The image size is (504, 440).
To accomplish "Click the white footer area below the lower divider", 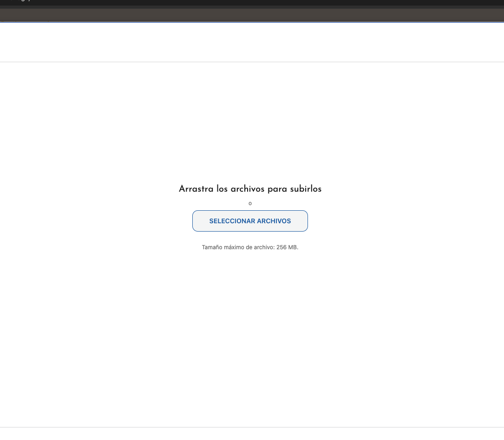I will (251, 434).
